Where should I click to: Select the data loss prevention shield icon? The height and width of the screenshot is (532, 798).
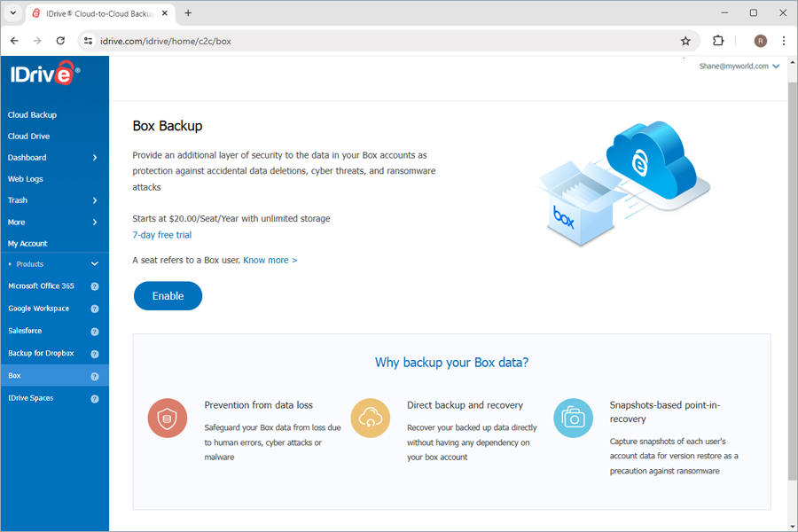168,418
